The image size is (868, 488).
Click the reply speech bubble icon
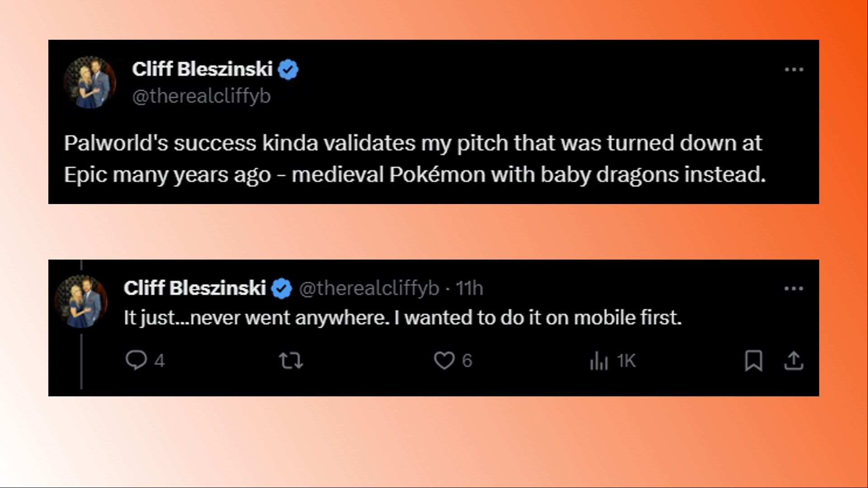pos(136,360)
